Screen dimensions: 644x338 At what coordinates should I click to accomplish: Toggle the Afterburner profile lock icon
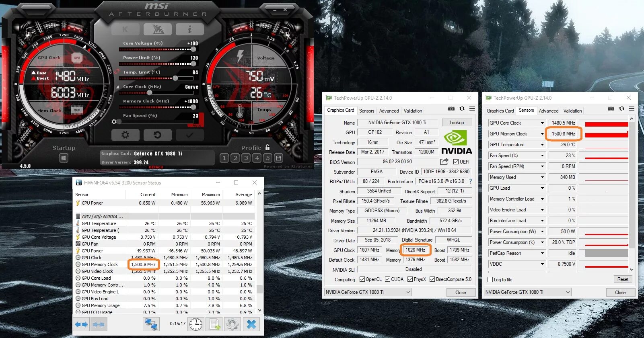click(x=267, y=147)
